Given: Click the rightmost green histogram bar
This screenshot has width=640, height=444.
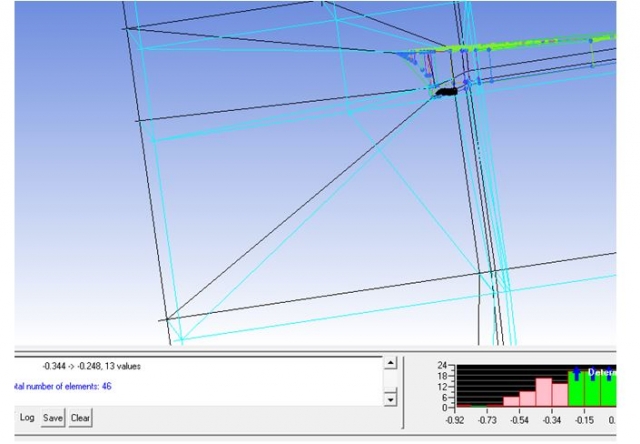Looking at the screenshot, I should pos(611,389).
